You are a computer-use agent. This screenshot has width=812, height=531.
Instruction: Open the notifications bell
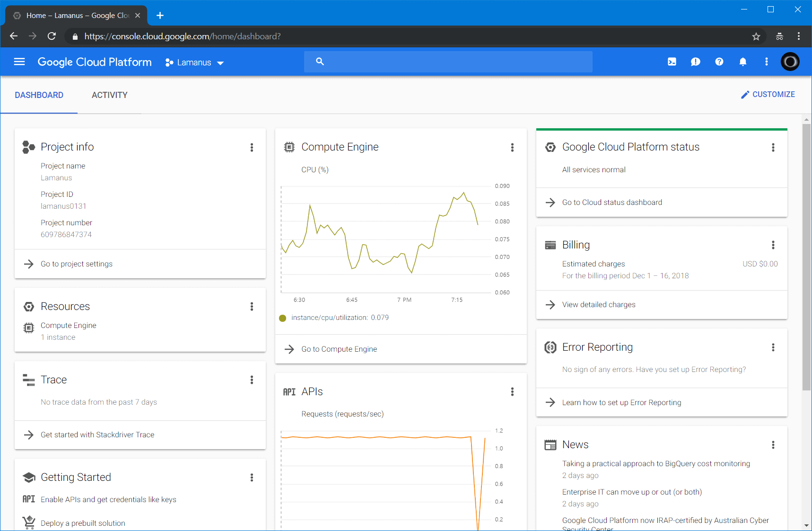[743, 62]
